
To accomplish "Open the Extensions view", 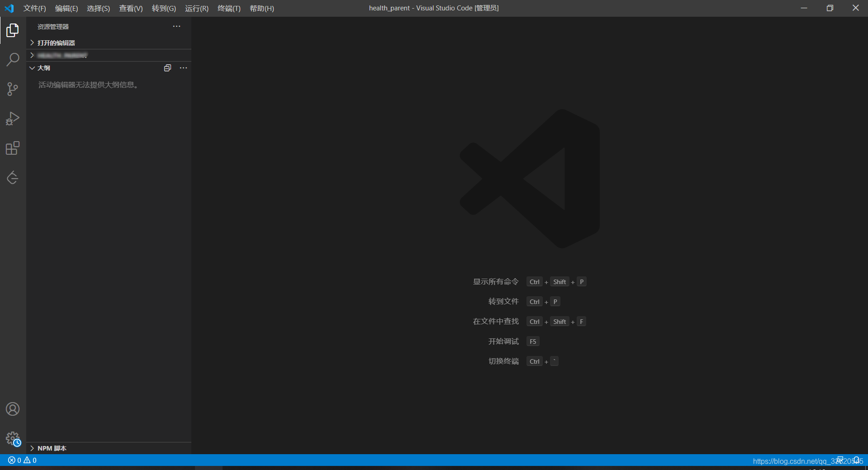I will pyautogui.click(x=13, y=148).
